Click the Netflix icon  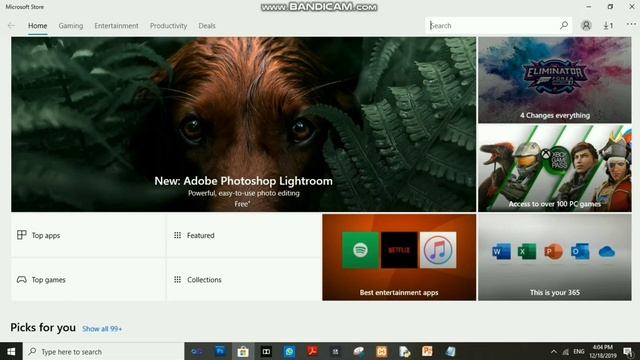click(x=399, y=250)
